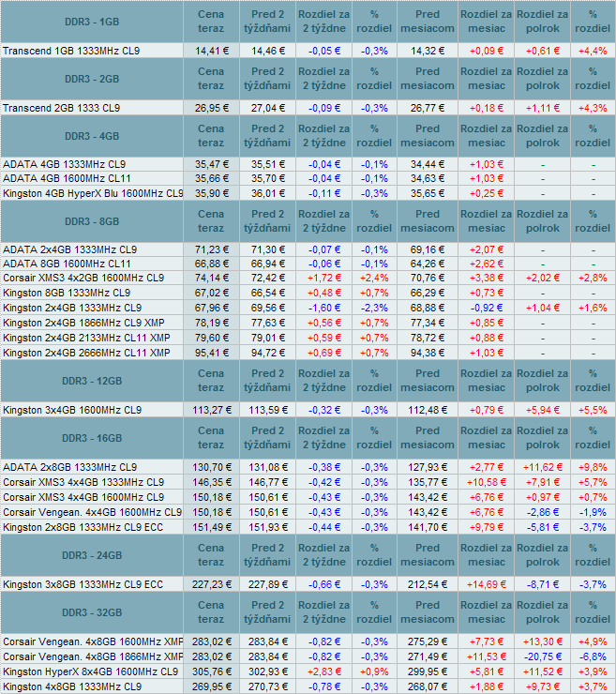The width and height of the screenshot is (616, 694).
Task: Click price 26,95 € of Transcend 2GB
Action: point(212,108)
